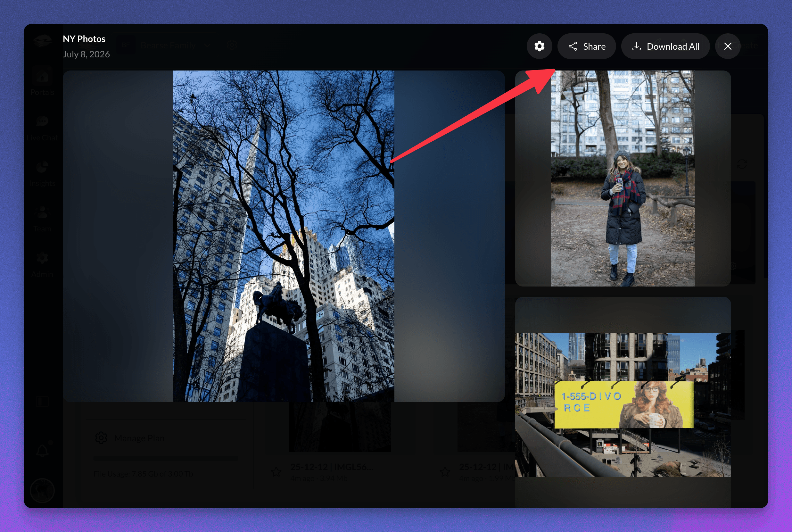Close the NY Photos gallery overlay
Screen dimensions: 792x532
(x=728, y=46)
